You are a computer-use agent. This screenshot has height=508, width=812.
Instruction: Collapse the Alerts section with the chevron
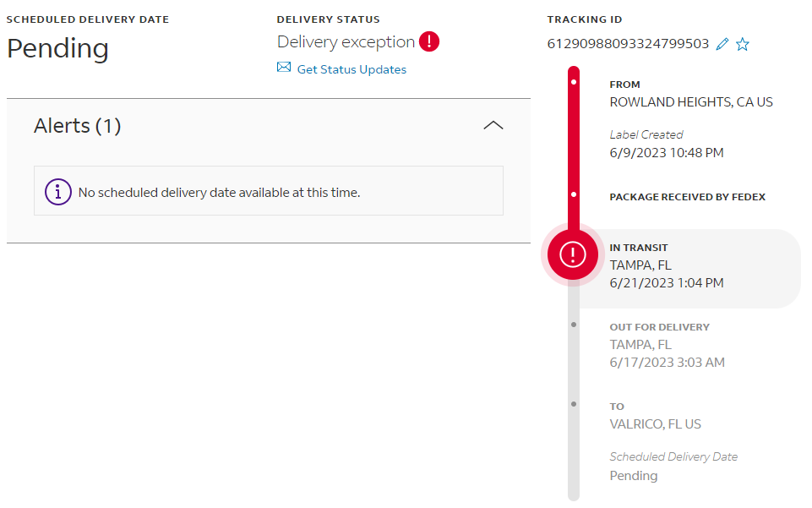click(x=493, y=126)
